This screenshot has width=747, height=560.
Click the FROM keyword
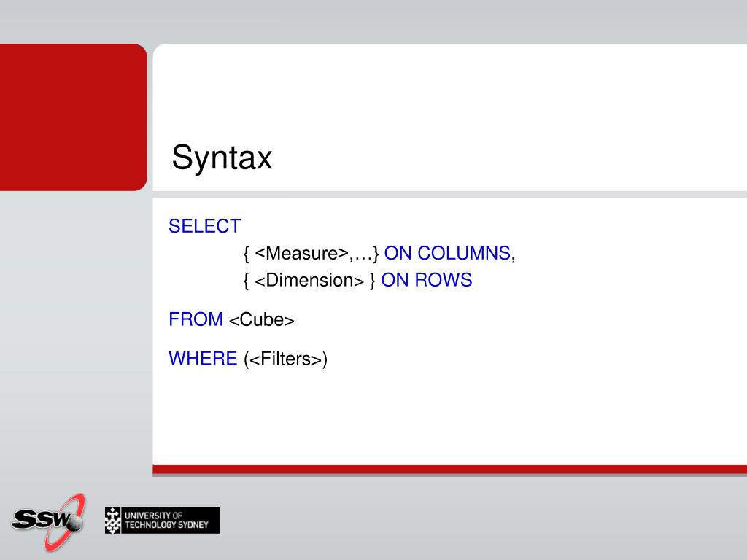pos(196,319)
